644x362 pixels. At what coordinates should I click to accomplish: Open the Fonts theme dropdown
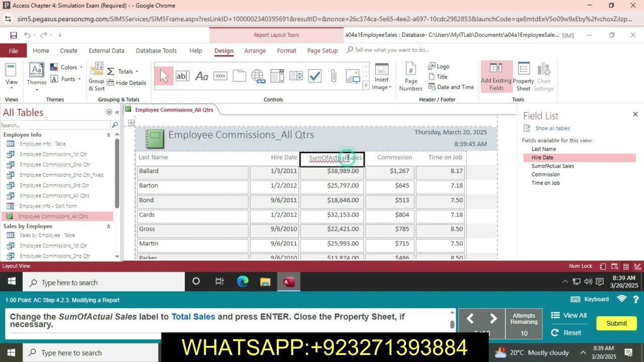point(66,79)
